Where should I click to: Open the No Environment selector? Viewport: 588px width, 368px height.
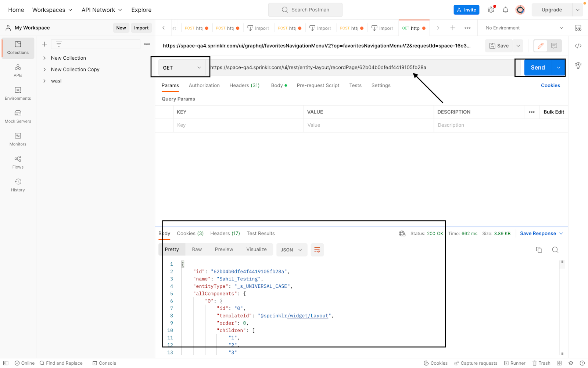[x=524, y=28]
